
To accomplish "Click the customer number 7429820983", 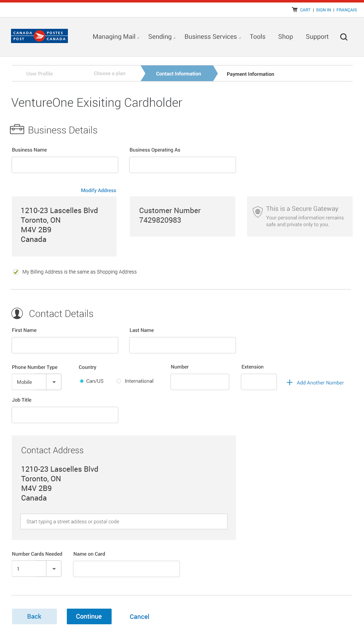I will 160,220.
